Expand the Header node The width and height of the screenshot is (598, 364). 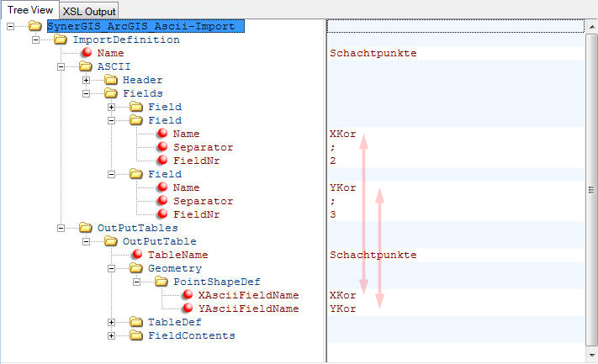(86, 80)
